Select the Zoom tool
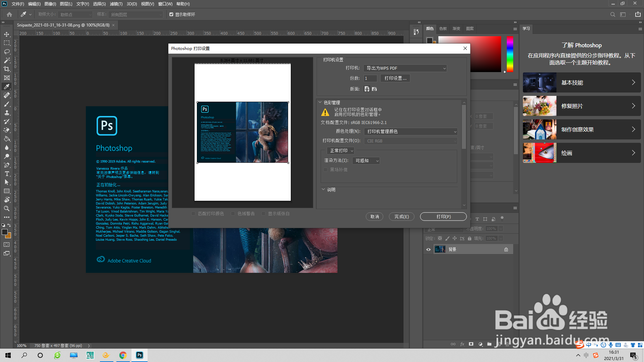This screenshot has height=362, width=644. tap(7, 208)
